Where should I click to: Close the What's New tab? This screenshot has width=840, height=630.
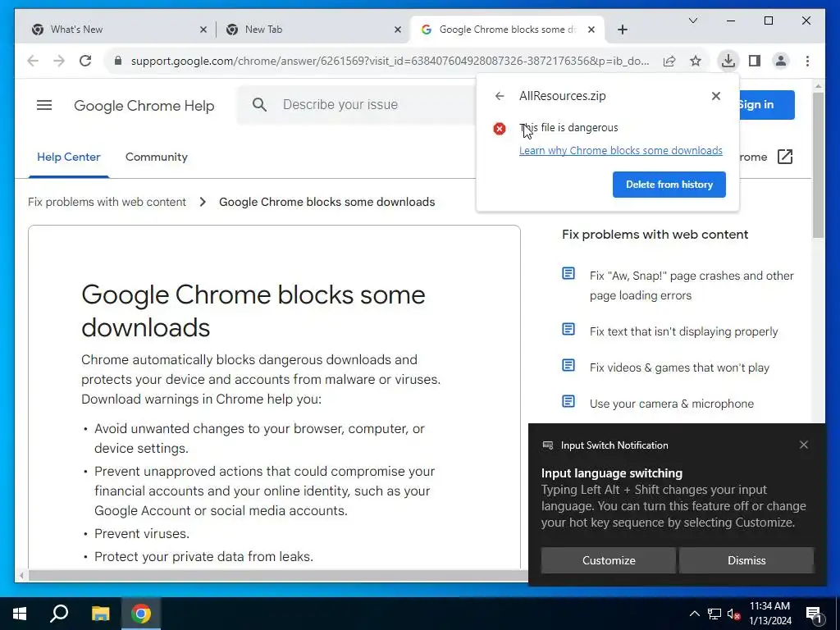point(203,30)
